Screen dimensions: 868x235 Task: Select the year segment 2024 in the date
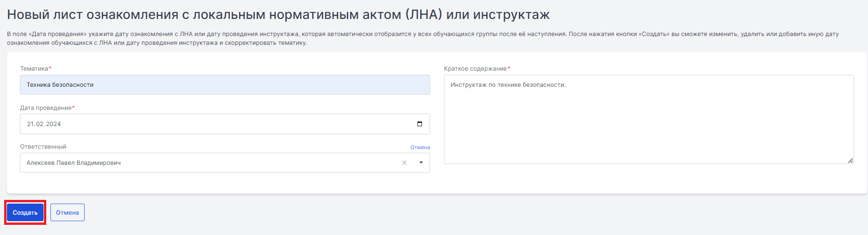tap(53, 124)
